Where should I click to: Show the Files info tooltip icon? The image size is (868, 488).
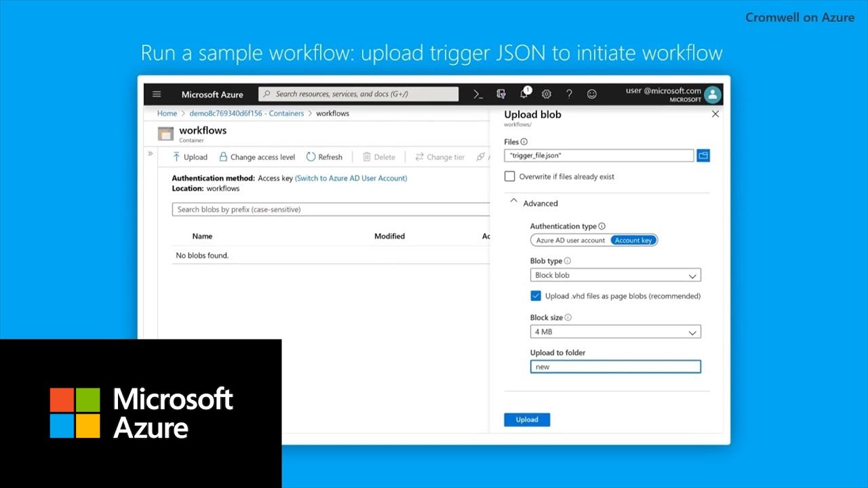coord(524,142)
